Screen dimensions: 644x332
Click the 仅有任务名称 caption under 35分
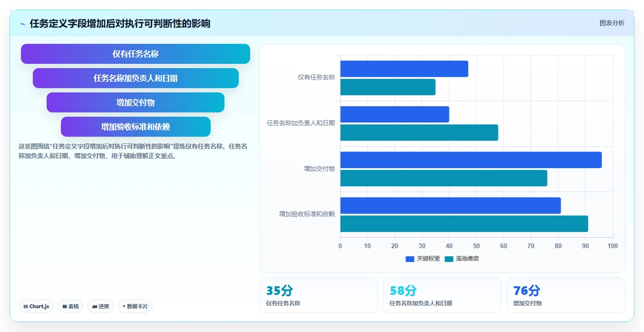[x=283, y=303]
